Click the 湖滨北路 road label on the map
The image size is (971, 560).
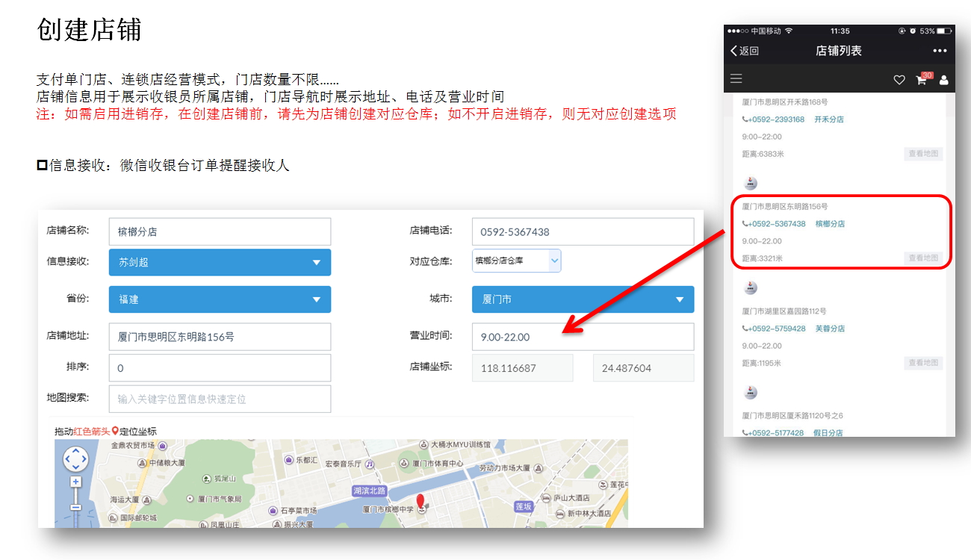tap(370, 491)
